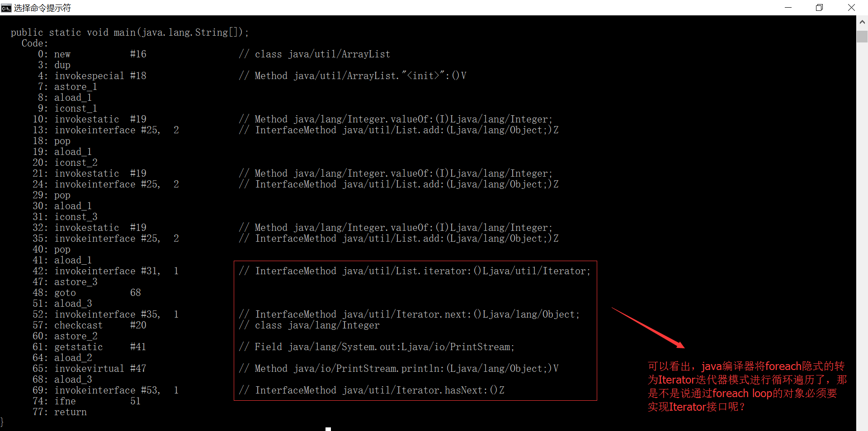This screenshot has height=431, width=868.
Task: Click the vertical scrollbar thumb
Action: pyautogui.click(x=862, y=36)
